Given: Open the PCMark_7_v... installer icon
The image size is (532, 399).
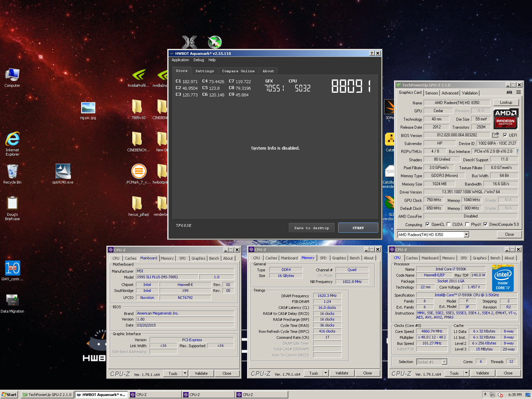Looking at the screenshot, I should (x=139, y=172).
